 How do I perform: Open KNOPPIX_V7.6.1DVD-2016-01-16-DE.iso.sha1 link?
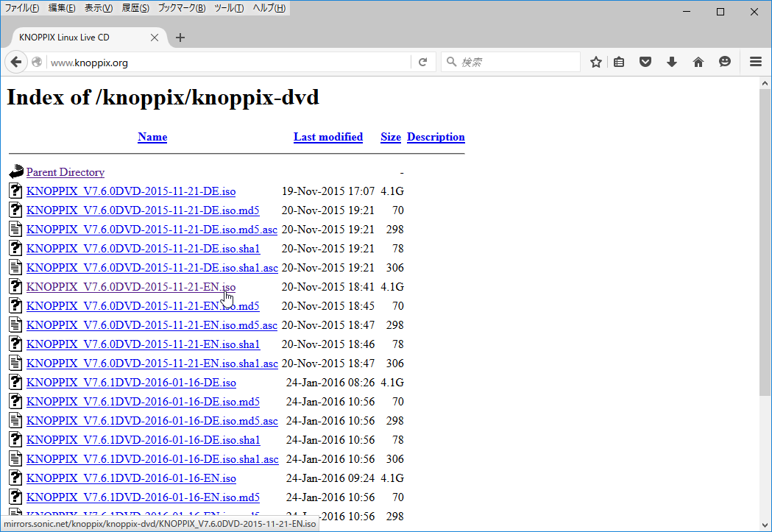(144, 441)
